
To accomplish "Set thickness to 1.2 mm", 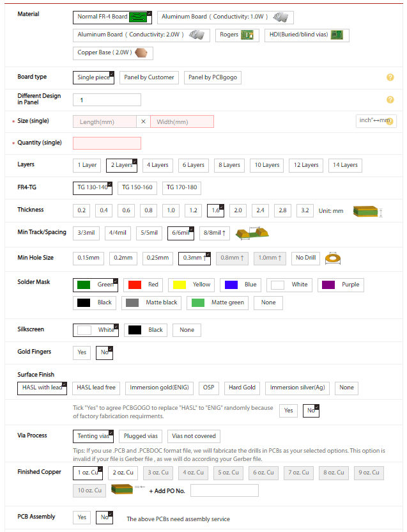I will (x=194, y=211).
